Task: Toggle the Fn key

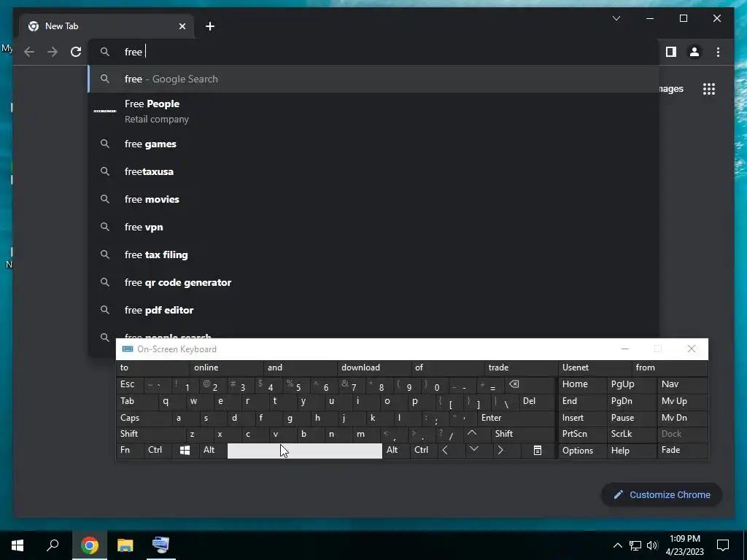Action: point(130,450)
